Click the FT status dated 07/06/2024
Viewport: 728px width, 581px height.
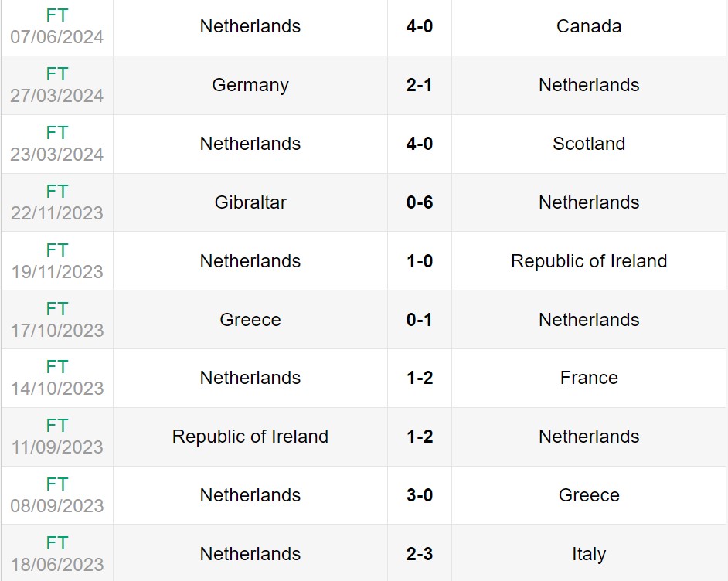pos(57,15)
